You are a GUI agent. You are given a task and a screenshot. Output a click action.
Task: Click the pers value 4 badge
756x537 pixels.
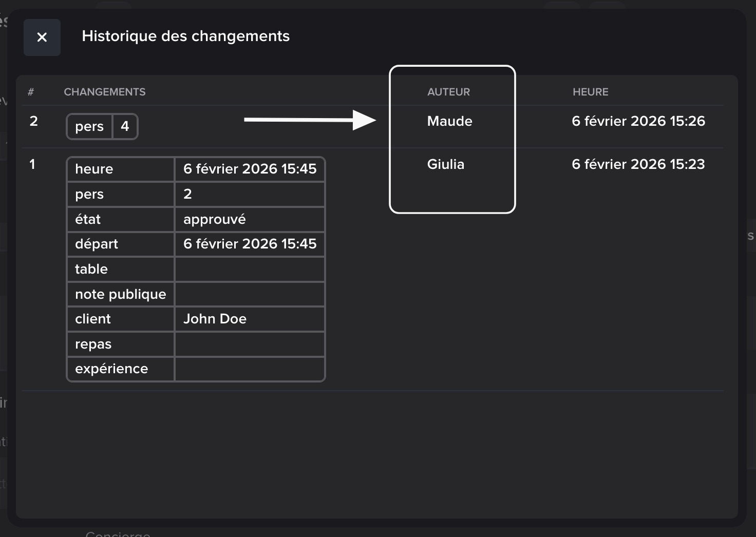(x=125, y=126)
